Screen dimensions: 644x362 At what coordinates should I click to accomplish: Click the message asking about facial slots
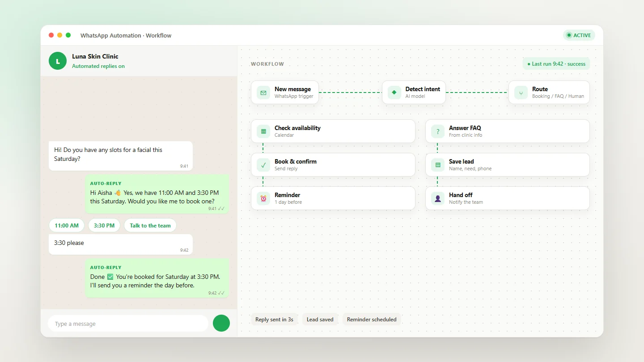[x=121, y=156]
